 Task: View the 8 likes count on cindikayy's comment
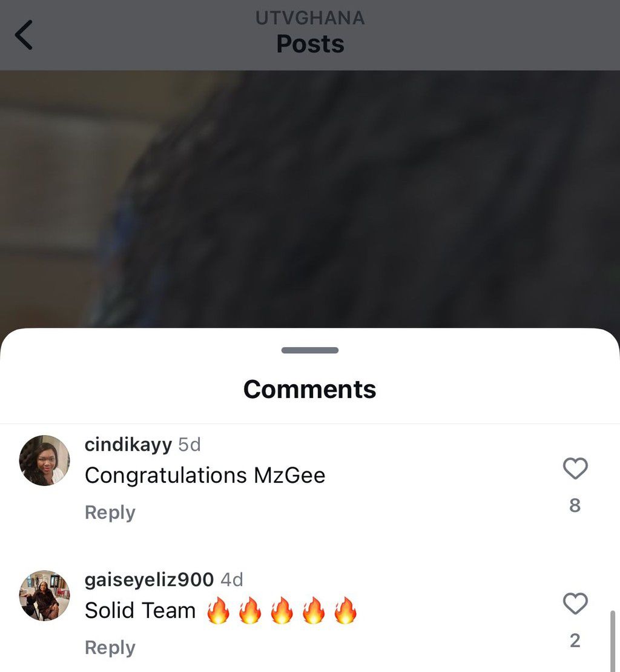(575, 505)
